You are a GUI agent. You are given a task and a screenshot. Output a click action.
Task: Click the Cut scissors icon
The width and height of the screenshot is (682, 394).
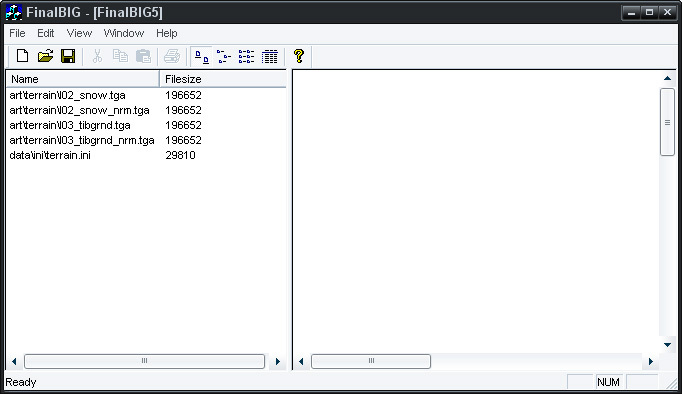pos(97,56)
